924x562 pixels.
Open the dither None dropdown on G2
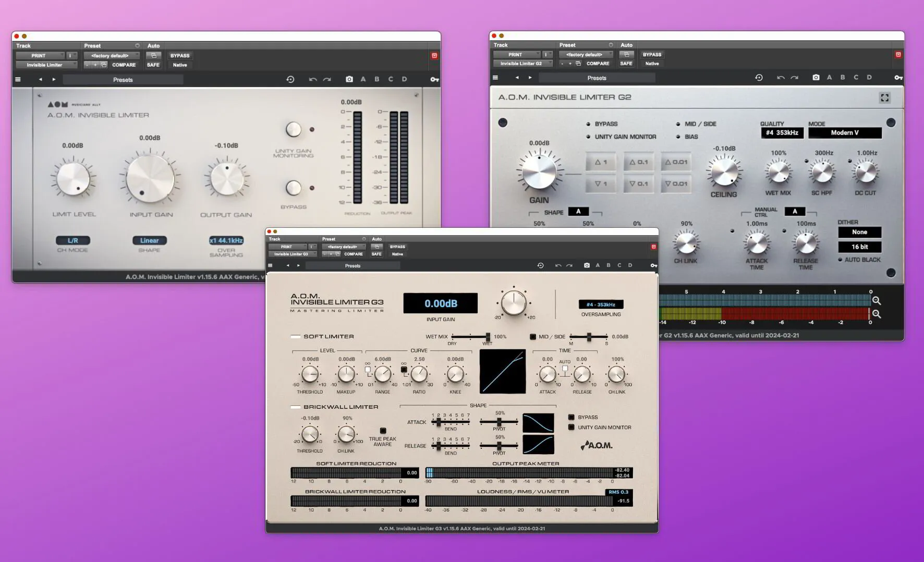[859, 232]
